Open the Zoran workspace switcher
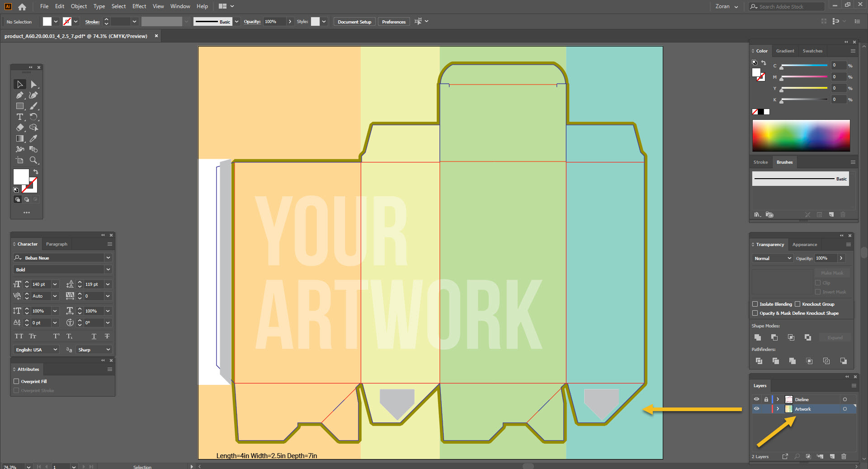Image resolution: width=868 pixels, height=469 pixels. [x=726, y=6]
